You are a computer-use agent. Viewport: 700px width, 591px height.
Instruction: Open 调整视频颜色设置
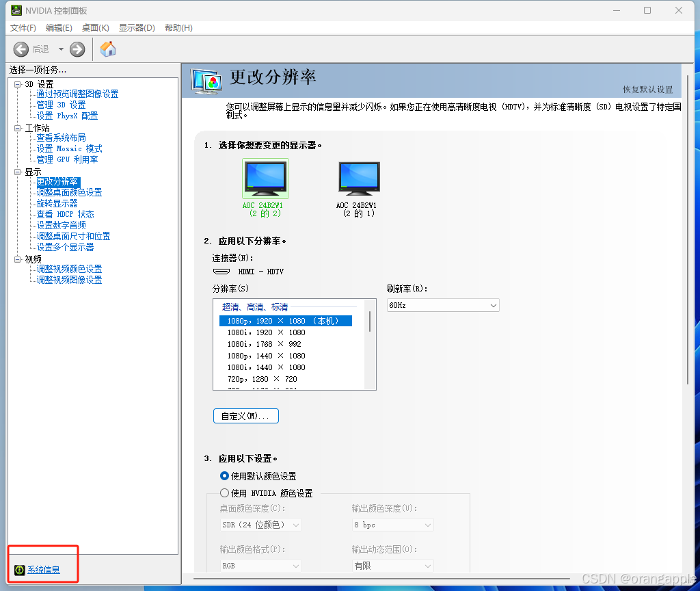(x=69, y=269)
